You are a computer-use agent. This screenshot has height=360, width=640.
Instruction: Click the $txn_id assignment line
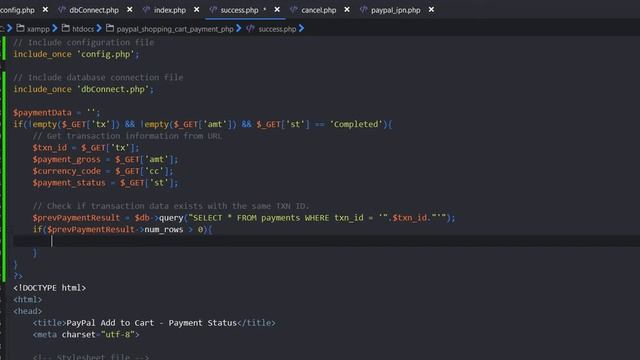(86, 148)
